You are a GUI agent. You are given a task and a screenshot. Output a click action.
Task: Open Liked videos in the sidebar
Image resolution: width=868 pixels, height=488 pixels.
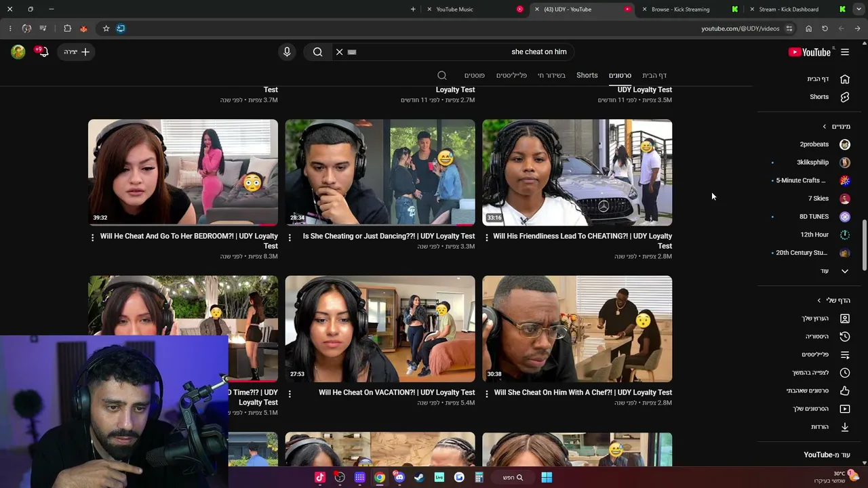[818, 391]
